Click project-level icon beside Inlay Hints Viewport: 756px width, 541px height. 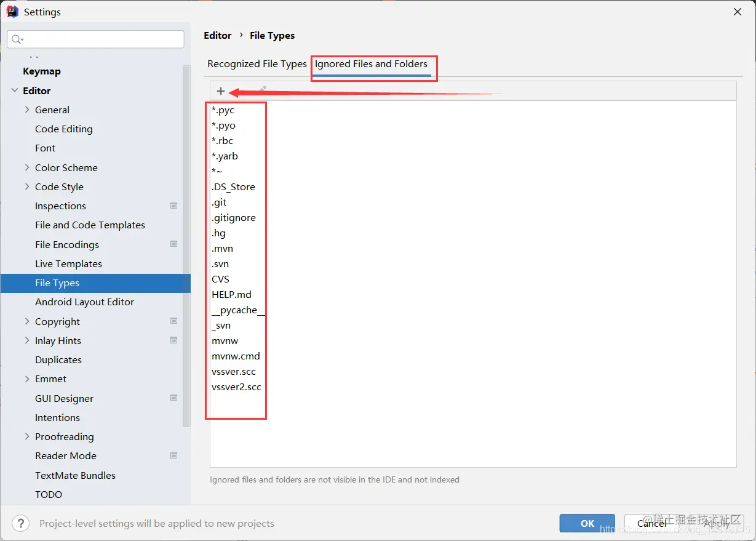[x=174, y=340]
